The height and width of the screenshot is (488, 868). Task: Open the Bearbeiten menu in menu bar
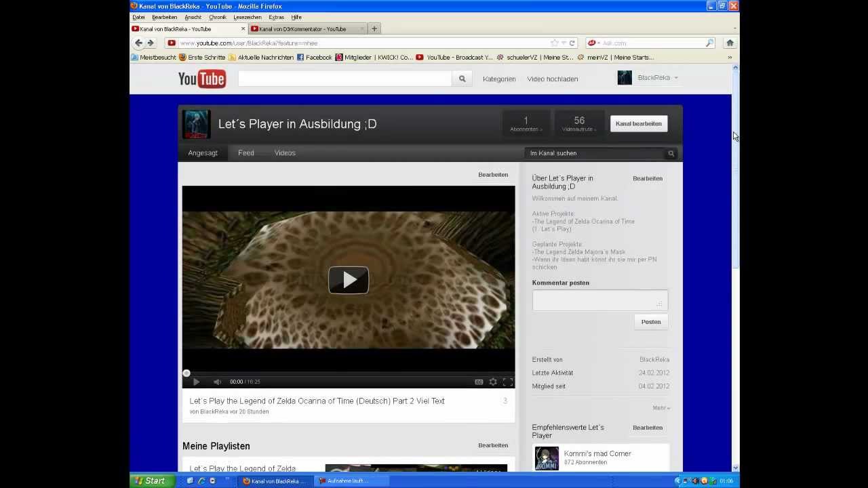[165, 17]
